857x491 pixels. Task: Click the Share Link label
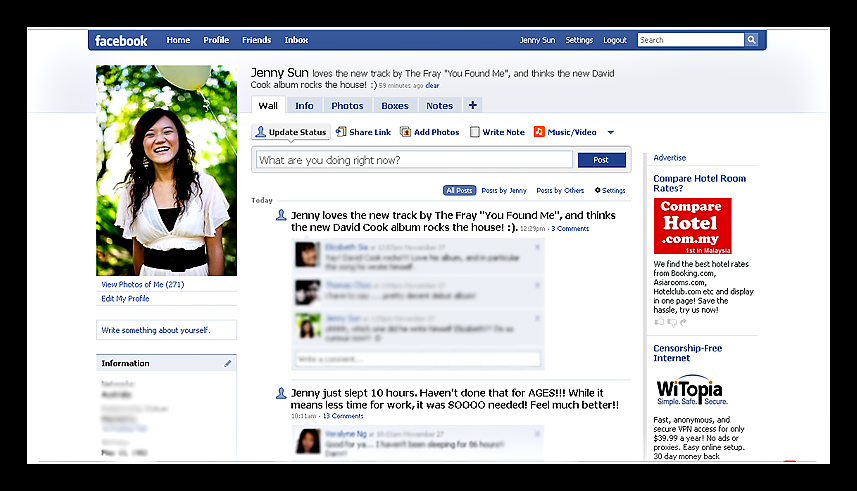click(x=370, y=132)
